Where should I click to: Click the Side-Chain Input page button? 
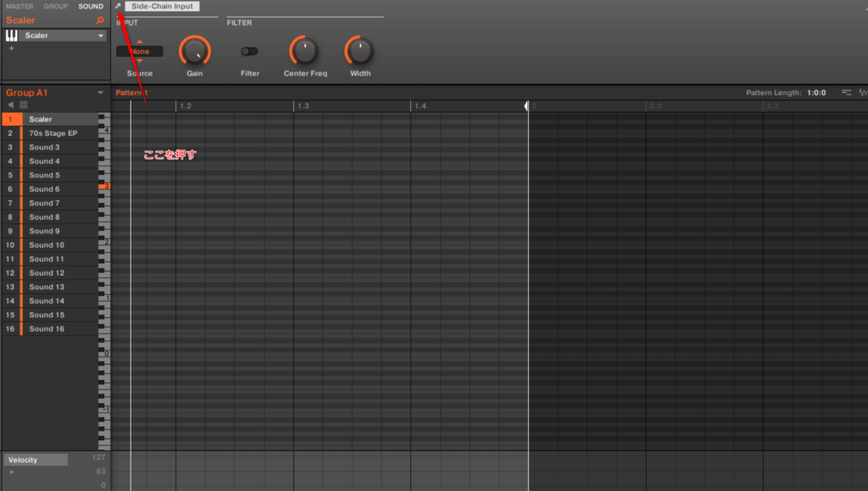(x=162, y=7)
